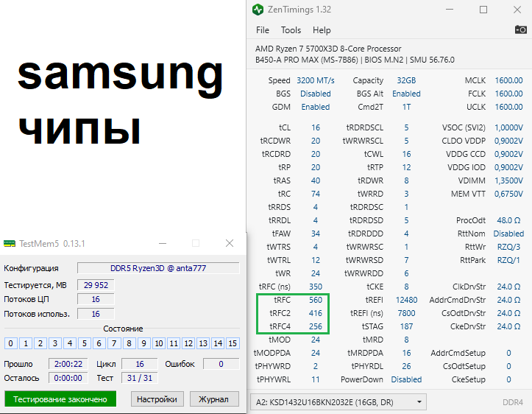Click the elapsed time '2:00:22' field
The width and height of the screenshot is (532, 414).
[x=68, y=364]
